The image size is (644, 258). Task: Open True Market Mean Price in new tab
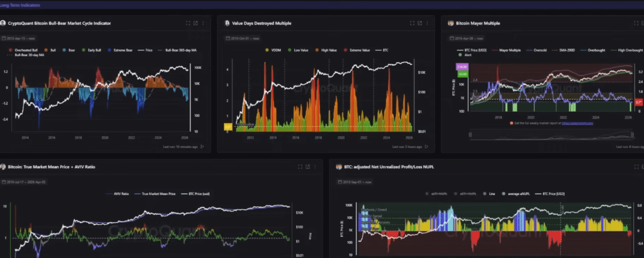pyautogui.click(x=307, y=167)
